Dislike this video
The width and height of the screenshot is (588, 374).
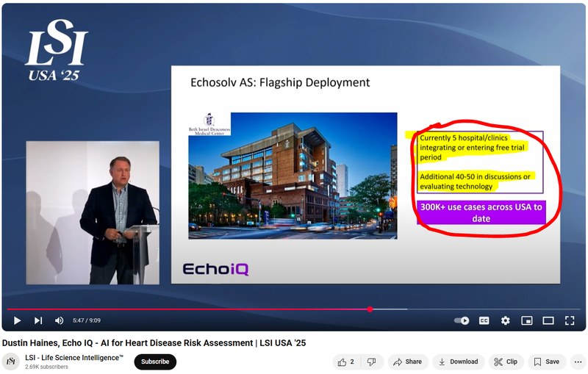click(371, 362)
